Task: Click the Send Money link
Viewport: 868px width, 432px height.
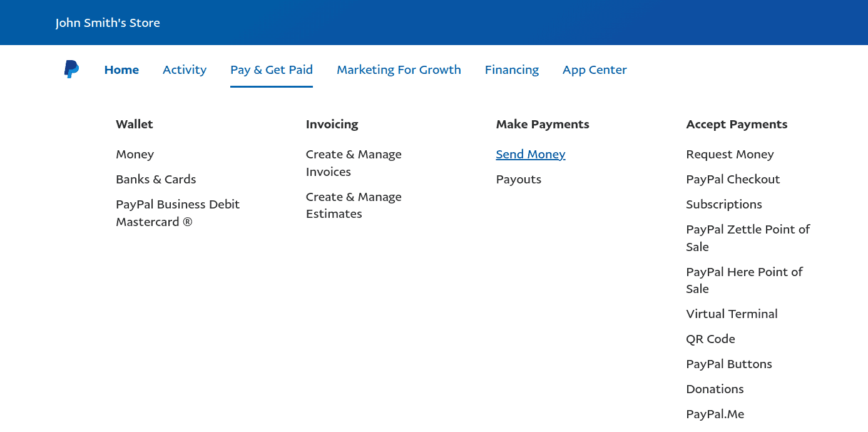Action: pos(531,155)
